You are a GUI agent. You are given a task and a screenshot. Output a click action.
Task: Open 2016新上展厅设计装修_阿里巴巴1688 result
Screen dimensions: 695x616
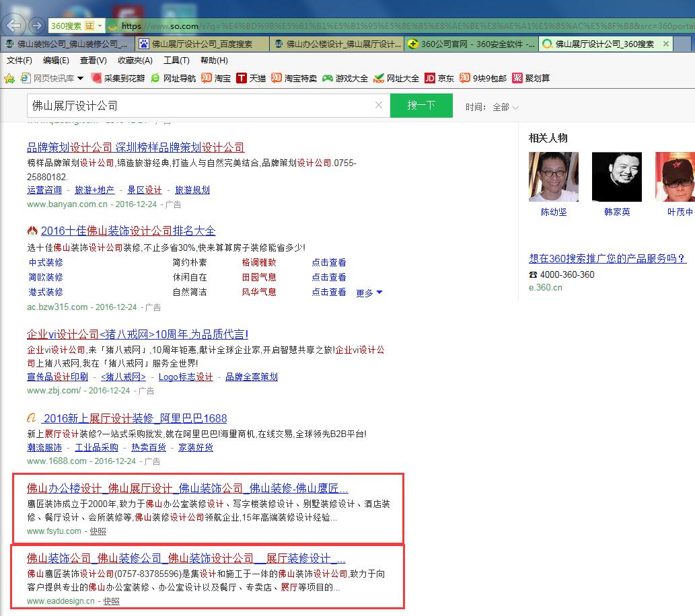tap(135, 418)
